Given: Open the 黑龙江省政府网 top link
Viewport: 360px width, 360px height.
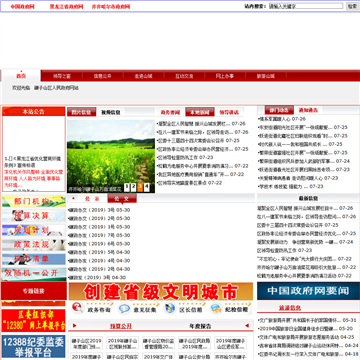Looking at the screenshot, I should click(x=66, y=6).
